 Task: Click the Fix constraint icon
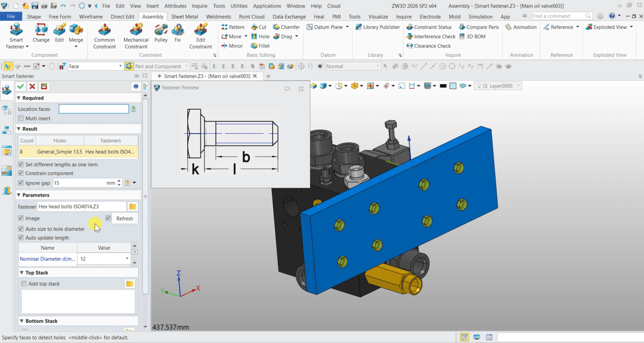178,33
